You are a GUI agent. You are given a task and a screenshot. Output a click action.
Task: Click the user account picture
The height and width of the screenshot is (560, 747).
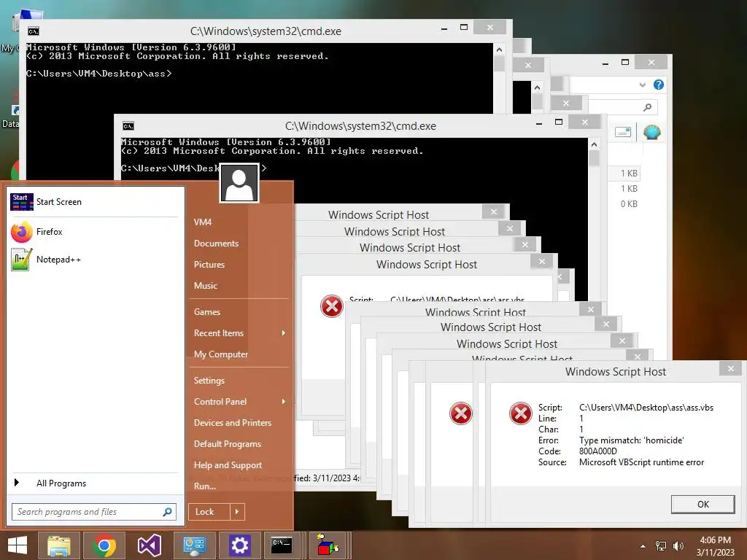[x=239, y=183]
